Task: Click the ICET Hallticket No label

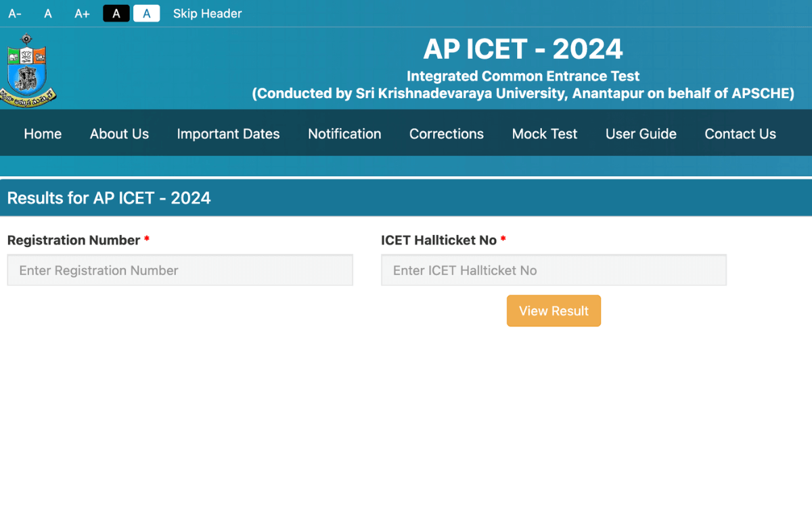Action: 438,240
